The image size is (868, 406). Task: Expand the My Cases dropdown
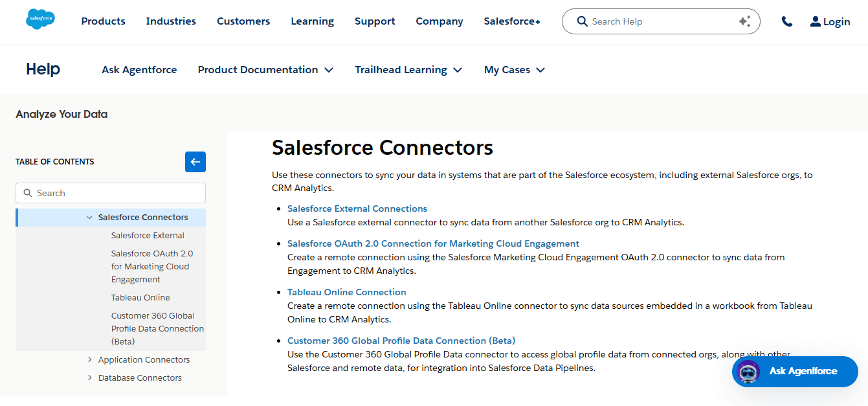click(x=515, y=70)
